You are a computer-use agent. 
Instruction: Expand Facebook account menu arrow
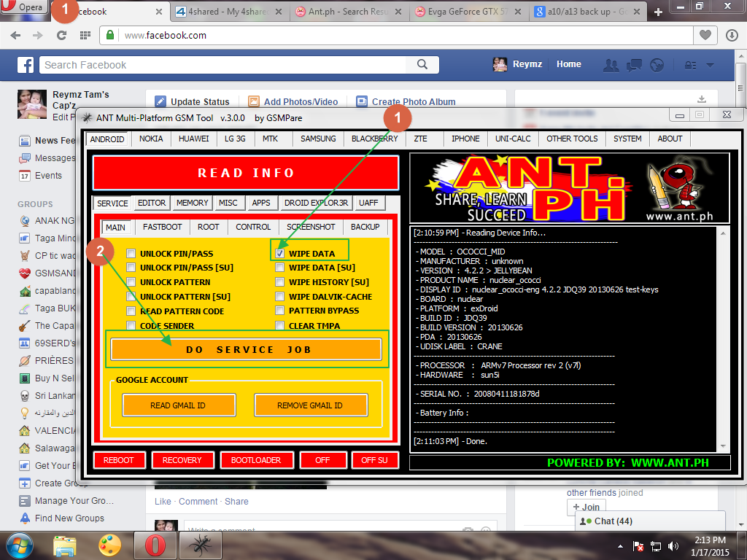[711, 65]
